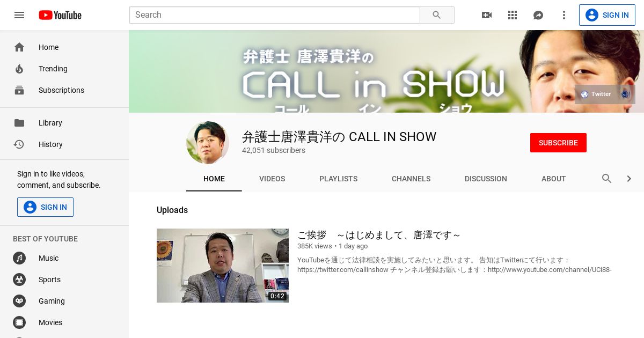Select Subscriptions label in sidebar
This screenshot has width=644, height=338.
click(x=61, y=90)
